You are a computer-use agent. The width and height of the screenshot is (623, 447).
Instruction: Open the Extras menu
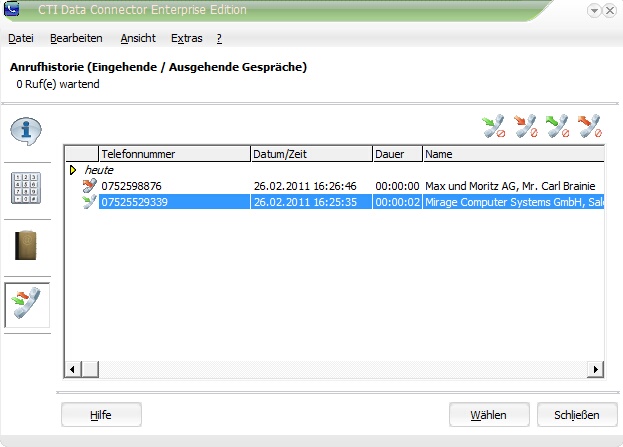pyautogui.click(x=187, y=38)
